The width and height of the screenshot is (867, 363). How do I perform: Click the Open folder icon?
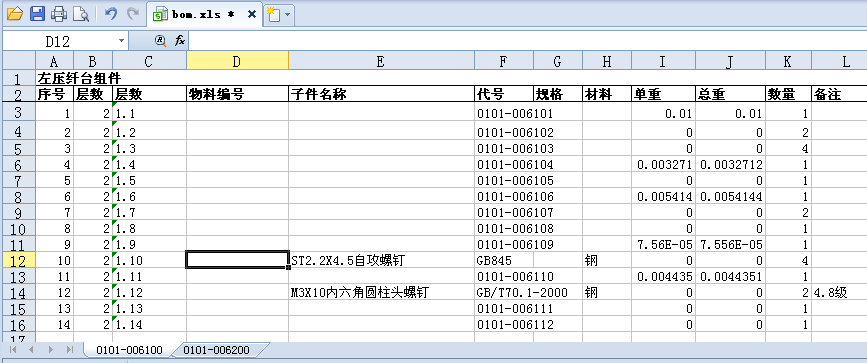tap(14, 14)
